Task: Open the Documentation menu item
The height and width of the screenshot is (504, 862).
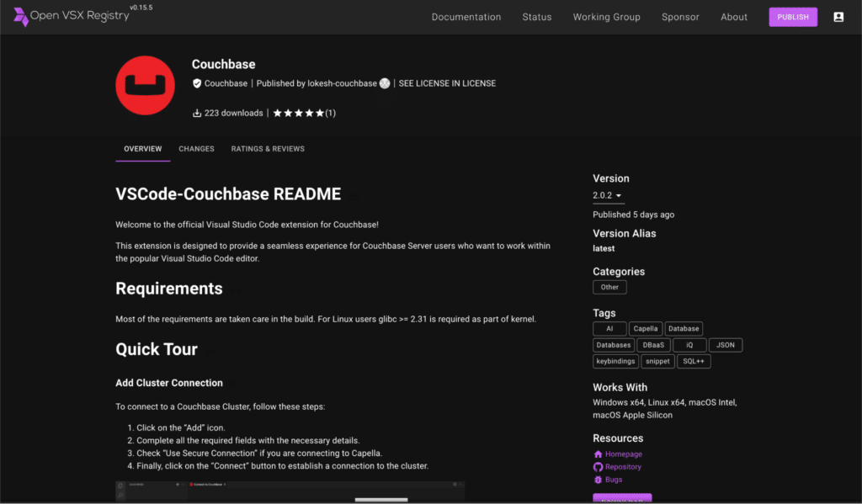Action: pos(466,16)
